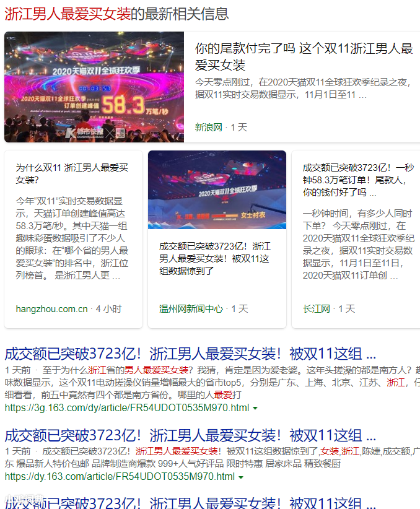The height and width of the screenshot is (509, 420).
Task: Click snippet 一秒钟时间，有多少人同时下单
Action: [358, 244]
